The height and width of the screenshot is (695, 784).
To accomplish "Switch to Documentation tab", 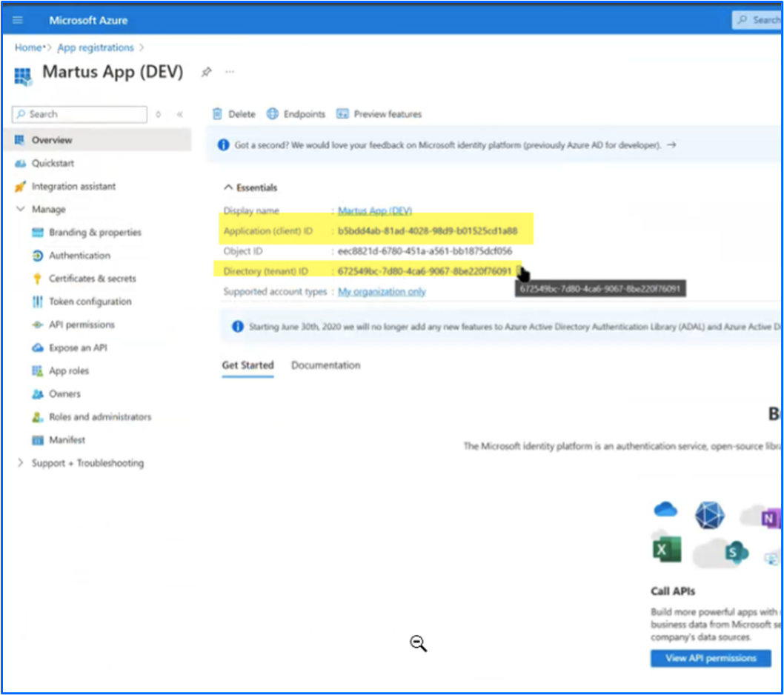I will pyautogui.click(x=326, y=365).
